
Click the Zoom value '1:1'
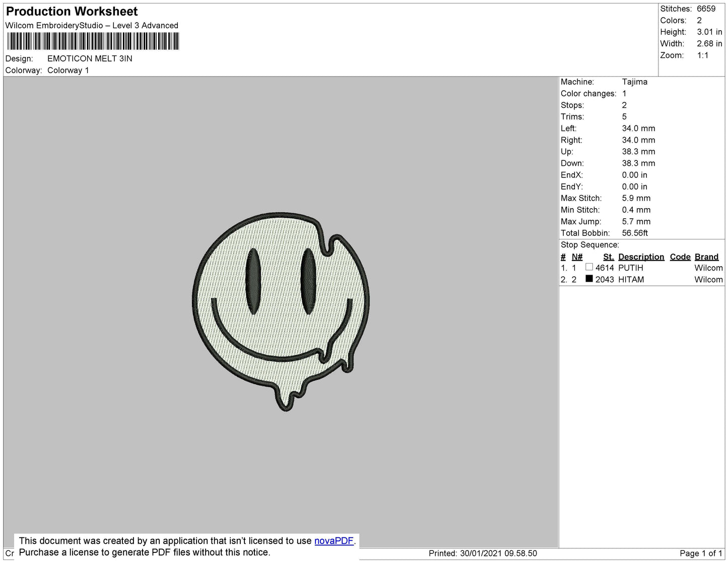click(x=703, y=55)
